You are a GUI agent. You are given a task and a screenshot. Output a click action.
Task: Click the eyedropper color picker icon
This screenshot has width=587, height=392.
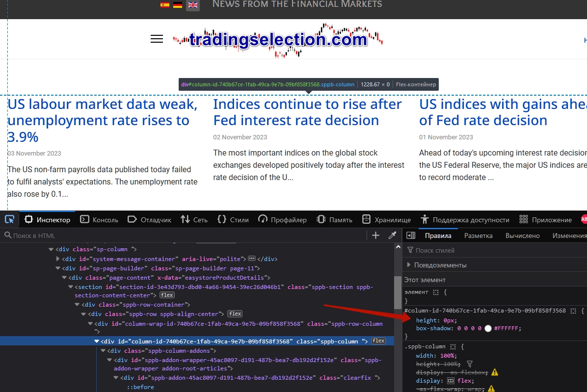(x=392, y=235)
